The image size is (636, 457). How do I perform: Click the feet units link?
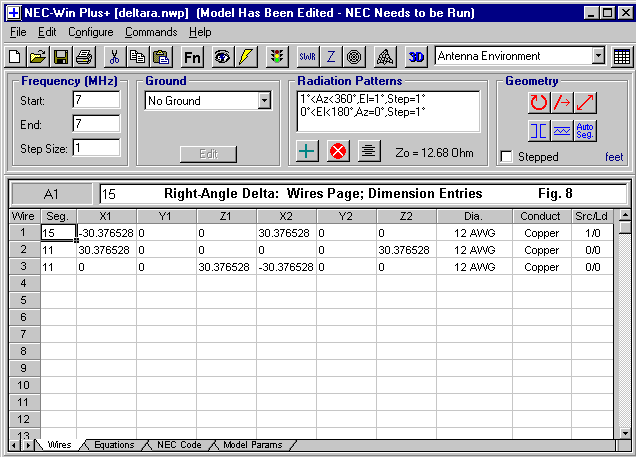(613, 157)
